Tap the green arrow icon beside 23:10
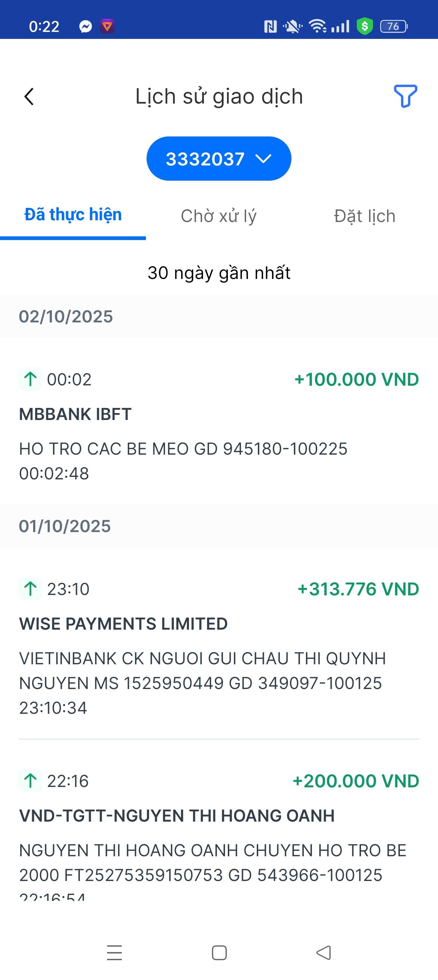 pyautogui.click(x=30, y=589)
